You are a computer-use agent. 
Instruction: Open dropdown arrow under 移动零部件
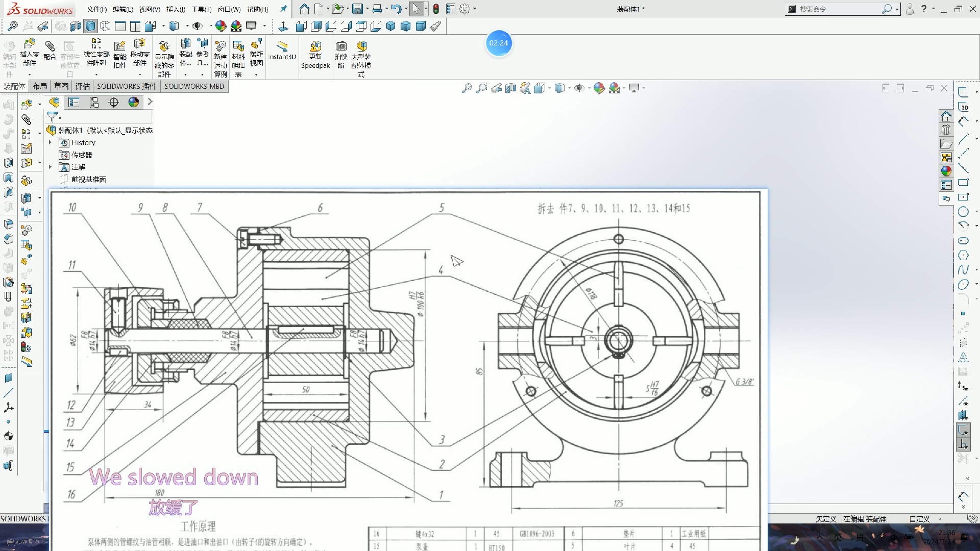139,74
